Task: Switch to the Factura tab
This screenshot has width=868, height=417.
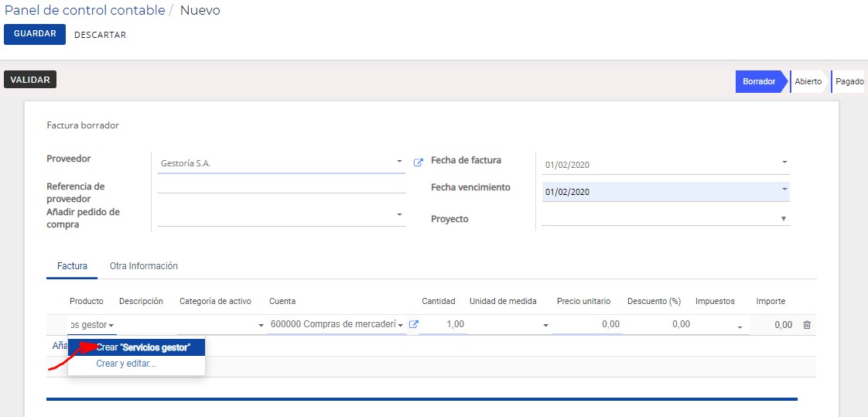Action: point(72,266)
